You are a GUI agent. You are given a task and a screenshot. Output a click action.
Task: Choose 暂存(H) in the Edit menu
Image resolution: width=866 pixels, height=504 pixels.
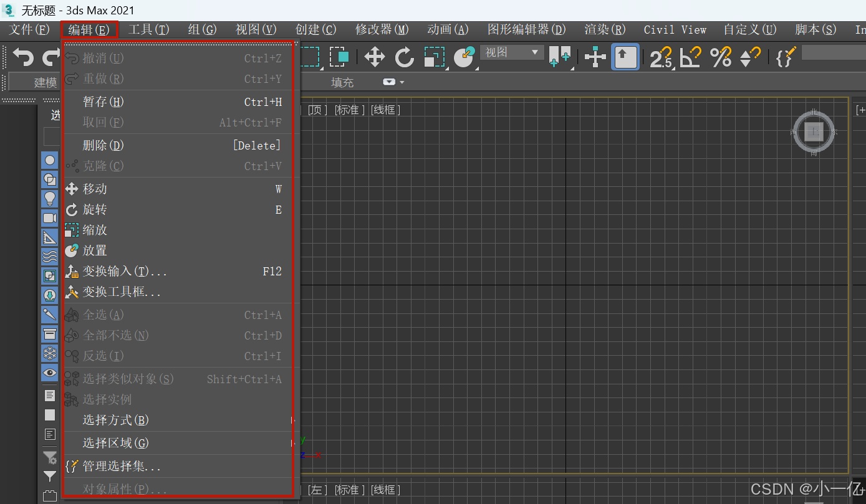click(x=178, y=102)
